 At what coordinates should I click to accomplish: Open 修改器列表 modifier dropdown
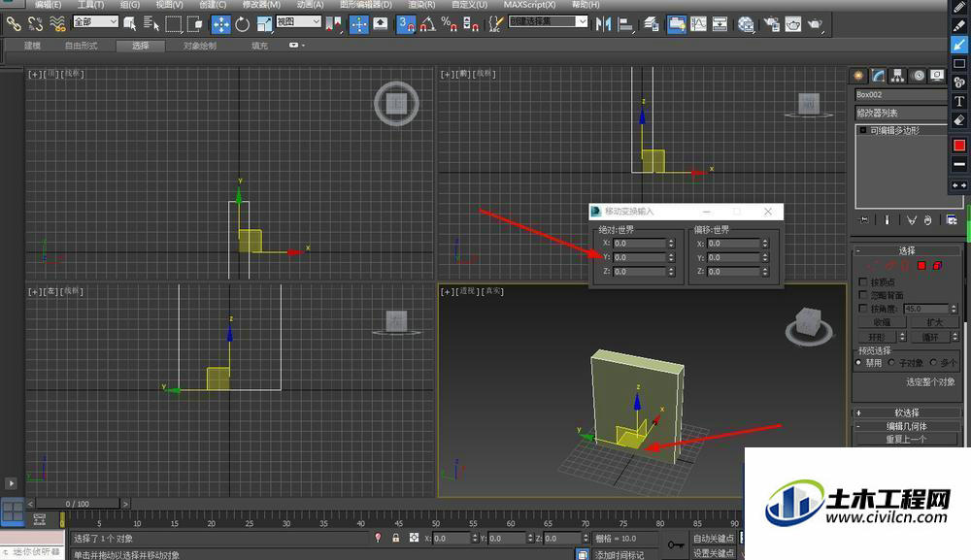pos(902,113)
